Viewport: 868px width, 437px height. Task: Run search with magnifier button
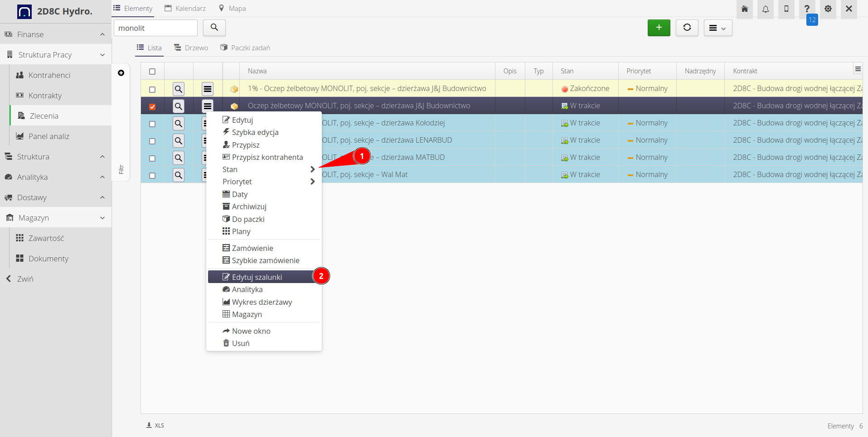(x=214, y=28)
